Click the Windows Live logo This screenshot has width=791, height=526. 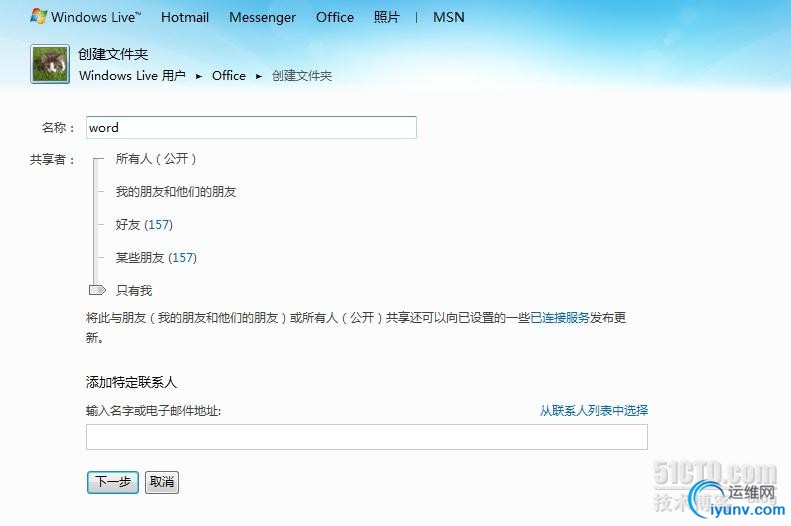pyautogui.click(x=85, y=17)
